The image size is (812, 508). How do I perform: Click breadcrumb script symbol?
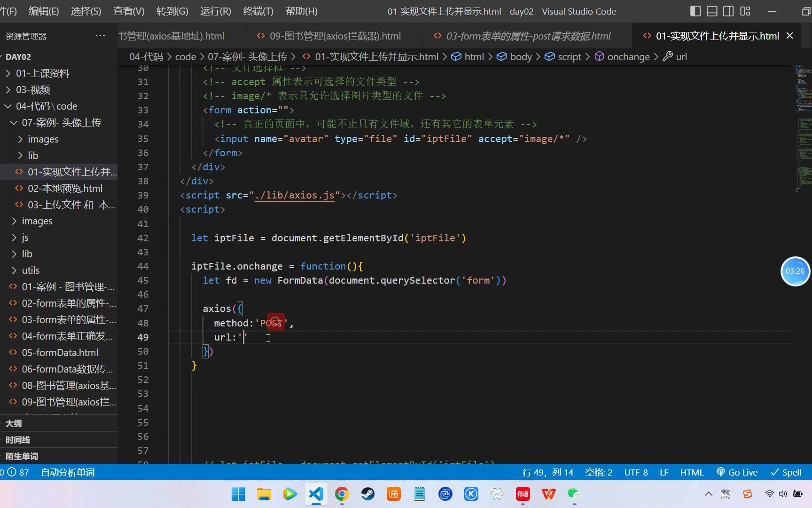[x=563, y=57]
